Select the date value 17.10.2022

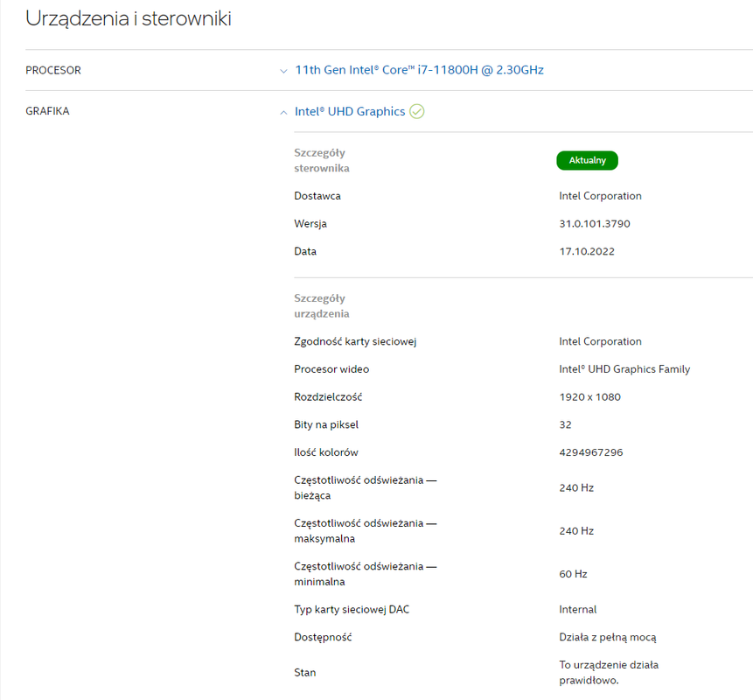click(587, 251)
